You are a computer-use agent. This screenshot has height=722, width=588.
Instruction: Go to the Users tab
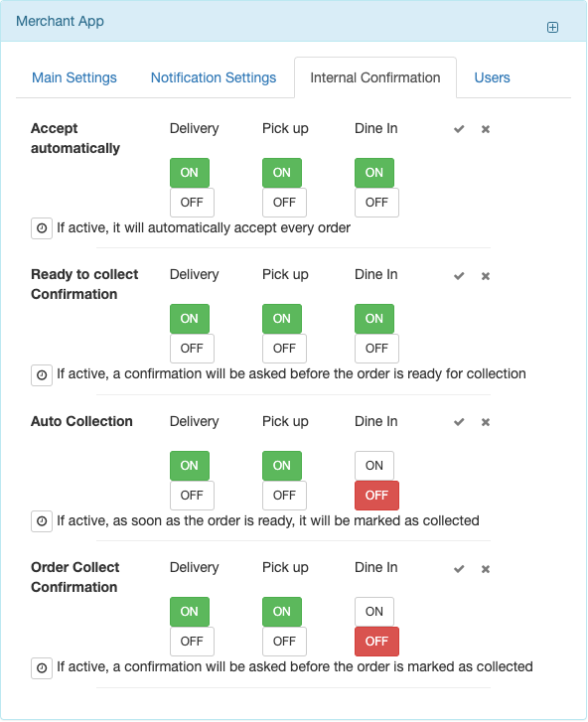pyautogui.click(x=492, y=77)
